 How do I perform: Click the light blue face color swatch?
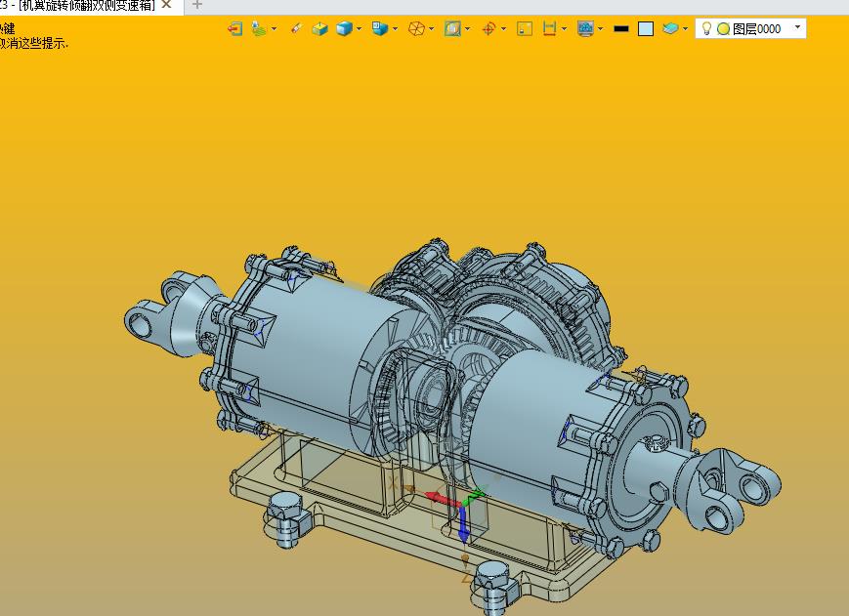646,28
